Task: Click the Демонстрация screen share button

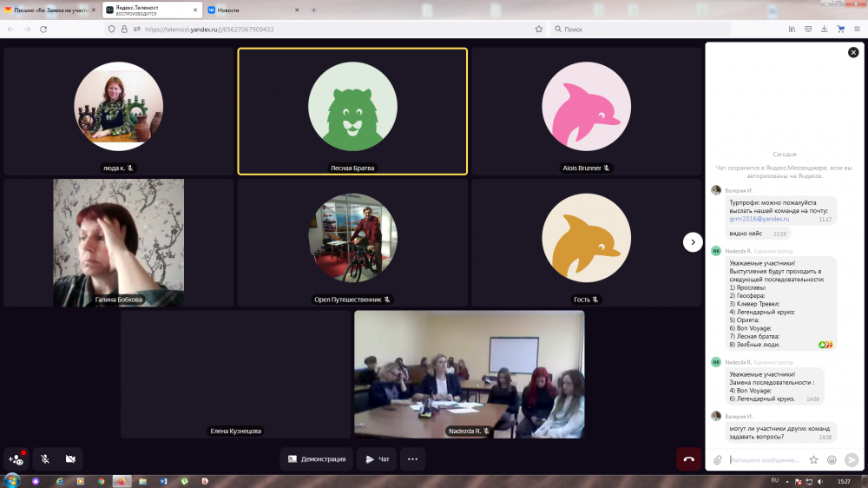Action: 316,458
